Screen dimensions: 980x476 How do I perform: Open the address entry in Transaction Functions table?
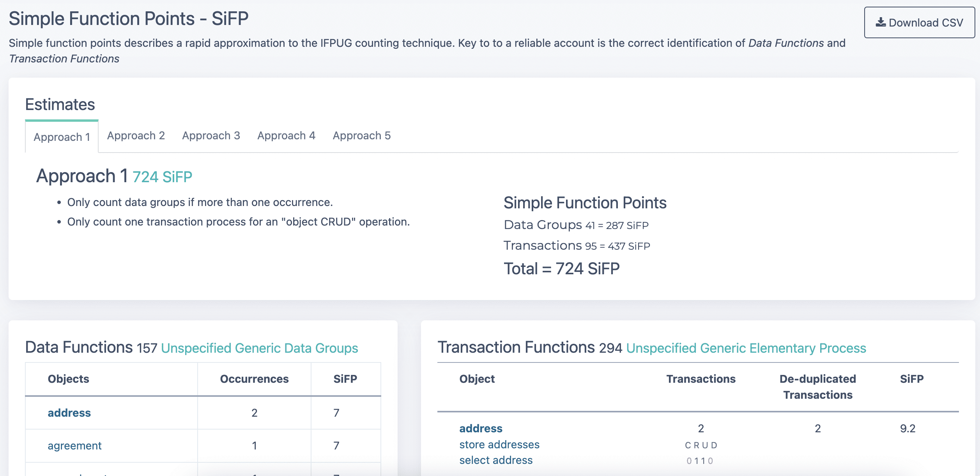[481, 428]
